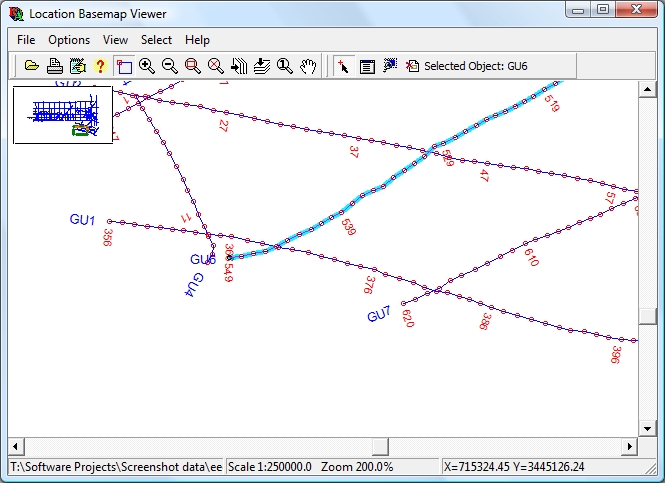
Task: Click shotpoint label 396
Action: (x=616, y=355)
